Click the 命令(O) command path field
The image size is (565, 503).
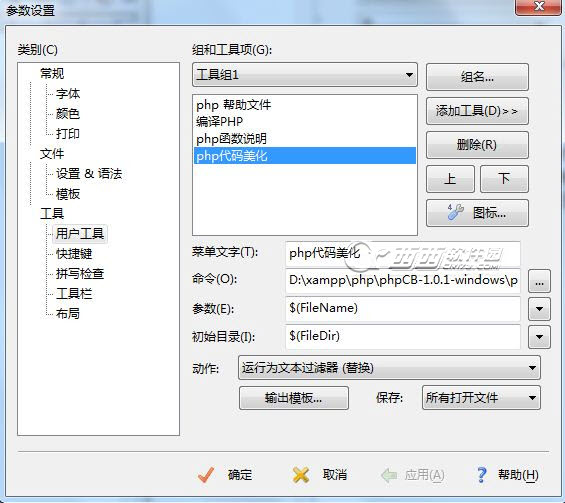[403, 281]
